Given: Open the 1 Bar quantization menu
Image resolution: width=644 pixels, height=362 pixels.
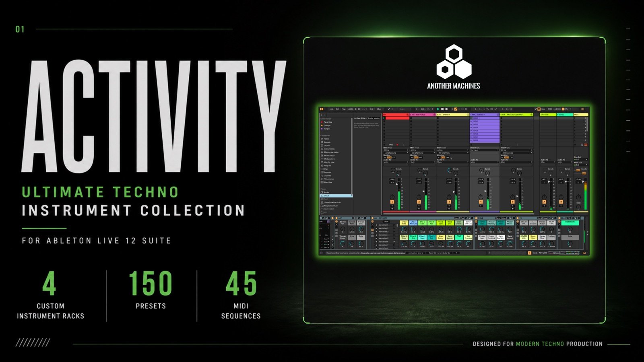Looking at the screenshot, I should pyautogui.click(x=380, y=109).
